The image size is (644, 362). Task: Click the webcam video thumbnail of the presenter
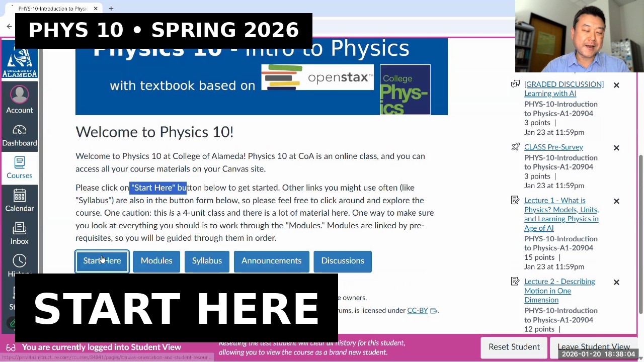click(580, 36)
